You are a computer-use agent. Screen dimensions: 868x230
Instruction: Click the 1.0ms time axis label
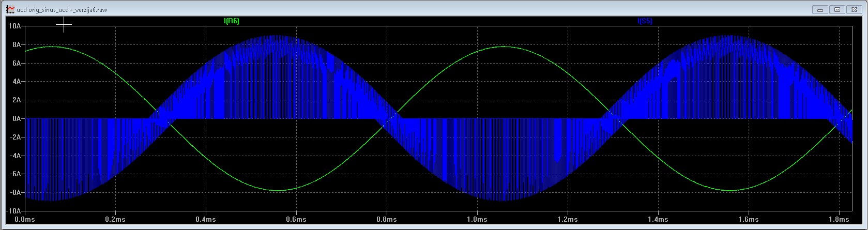[477, 219]
